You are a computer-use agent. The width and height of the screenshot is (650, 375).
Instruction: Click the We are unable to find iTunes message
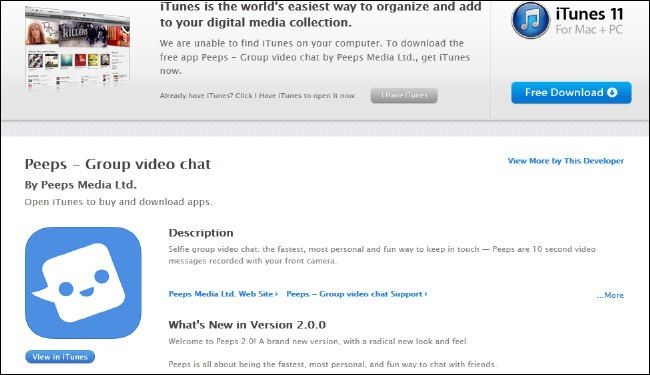click(x=315, y=57)
